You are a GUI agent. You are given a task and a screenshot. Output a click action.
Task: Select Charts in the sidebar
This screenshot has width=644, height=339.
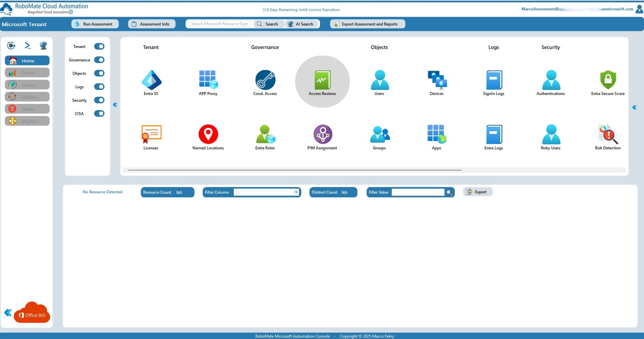27,73
